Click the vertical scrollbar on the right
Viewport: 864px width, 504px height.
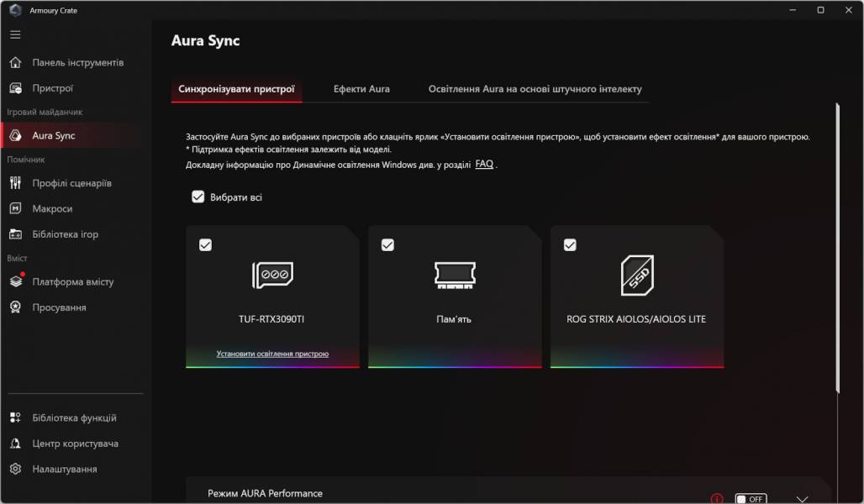click(838, 248)
